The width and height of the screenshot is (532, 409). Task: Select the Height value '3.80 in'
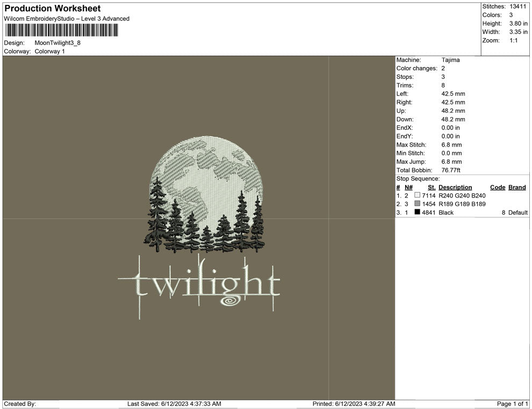[519, 24]
